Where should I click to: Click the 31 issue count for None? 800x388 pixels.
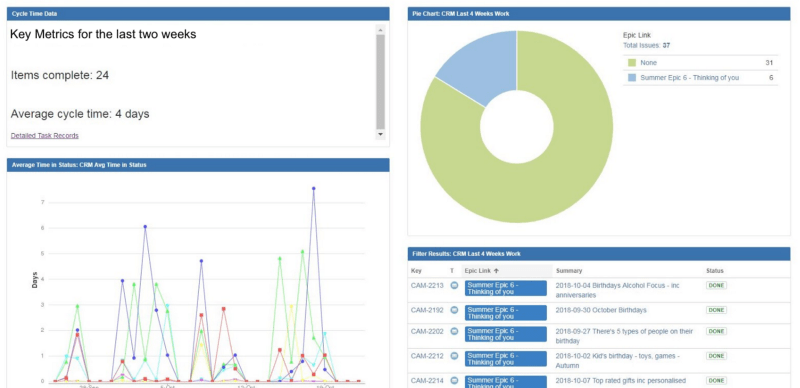[769, 63]
